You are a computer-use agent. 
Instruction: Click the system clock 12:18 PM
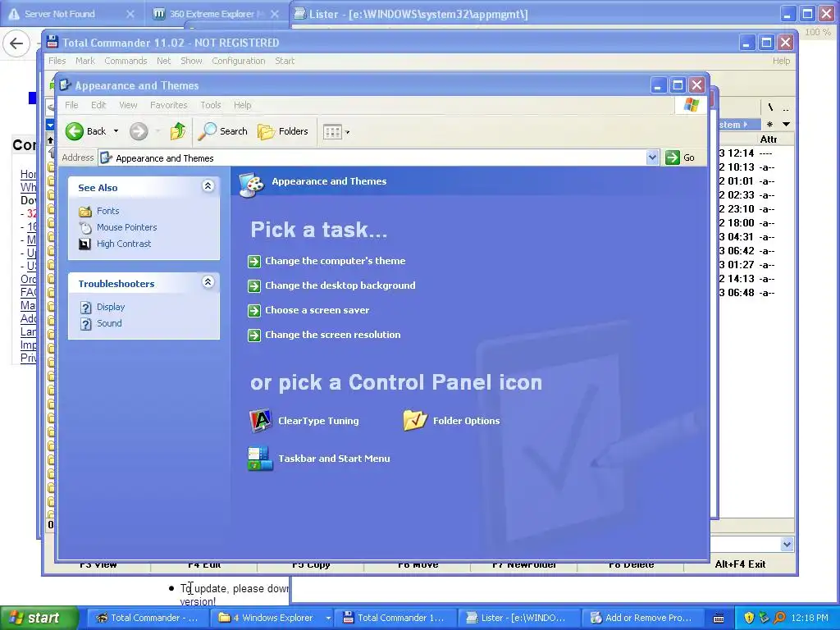click(x=810, y=618)
